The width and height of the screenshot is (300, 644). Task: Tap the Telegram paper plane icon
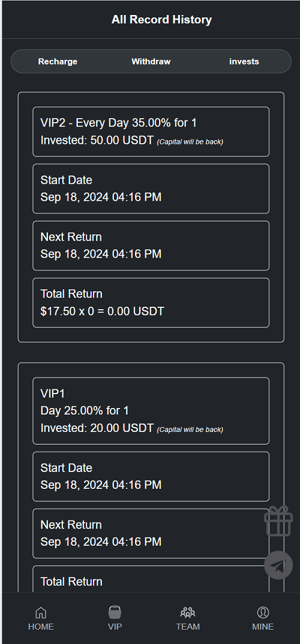278,565
